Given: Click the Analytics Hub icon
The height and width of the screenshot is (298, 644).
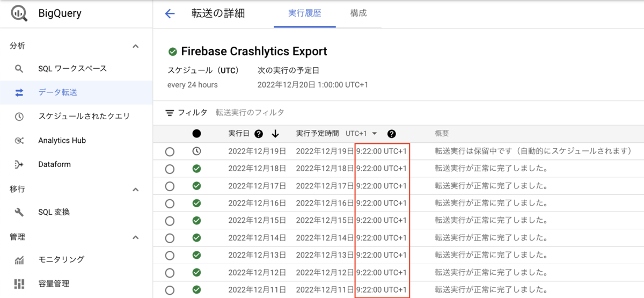Looking at the screenshot, I should pyautogui.click(x=19, y=141).
